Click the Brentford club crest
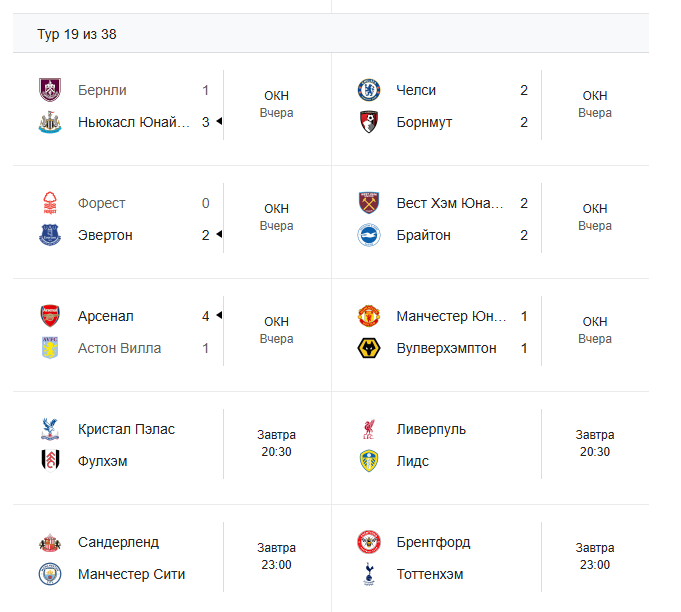681x612 pixels. (x=369, y=542)
